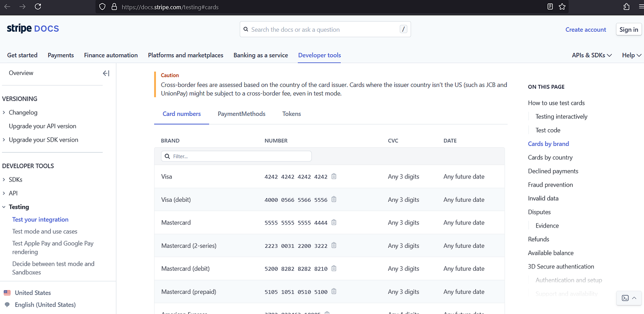Jump to Declined payments section
Viewport: 644px width, 314px height.
click(553, 171)
